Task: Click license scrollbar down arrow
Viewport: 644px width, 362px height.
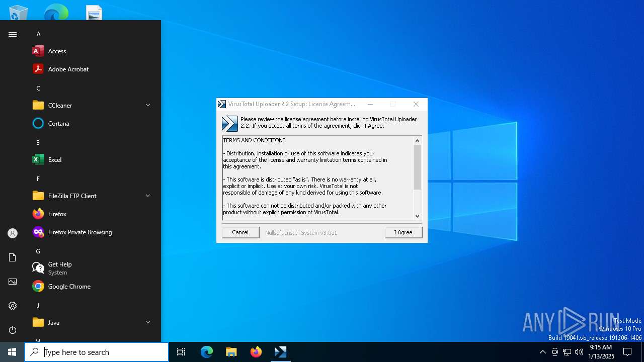Action: (x=417, y=216)
